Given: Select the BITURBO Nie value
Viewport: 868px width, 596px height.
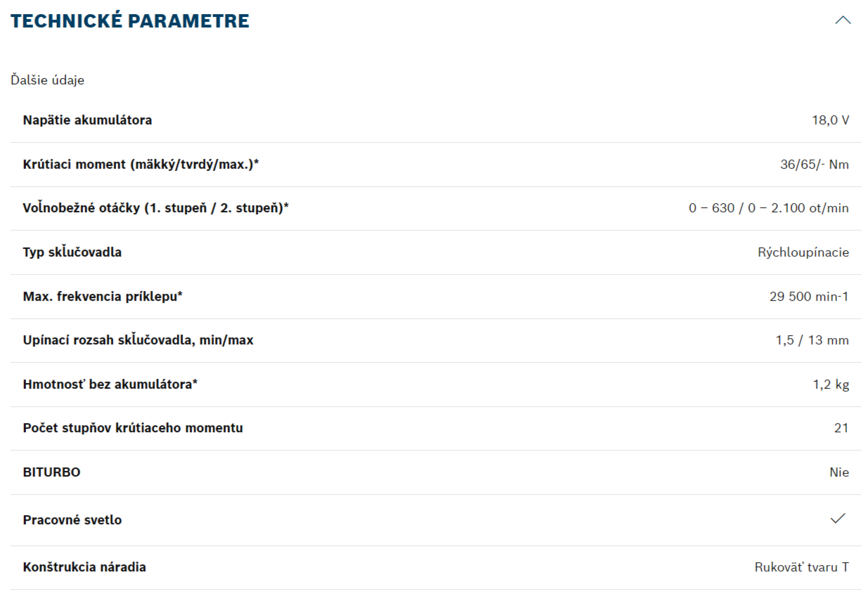Looking at the screenshot, I should (839, 472).
